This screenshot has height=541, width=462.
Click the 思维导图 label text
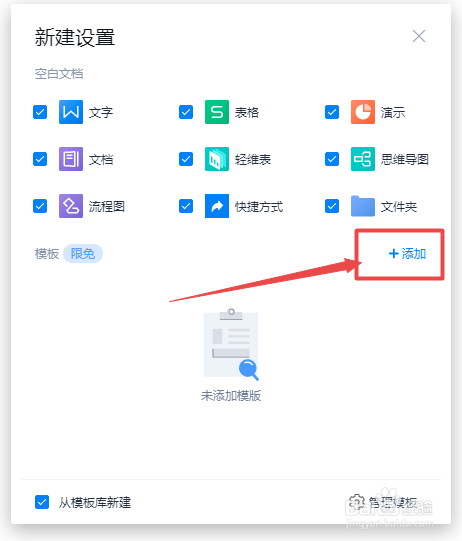[405, 159]
